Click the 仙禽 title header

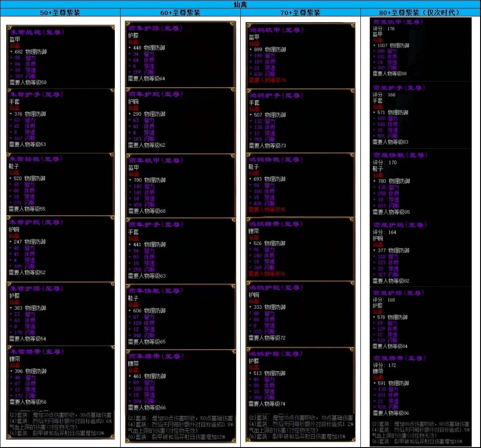point(240,4)
